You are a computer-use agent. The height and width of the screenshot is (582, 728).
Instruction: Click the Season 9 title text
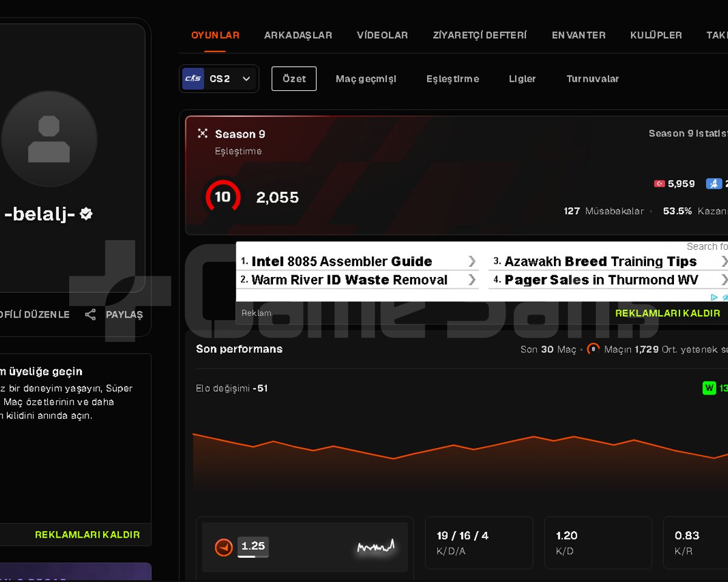pyautogui.click(x=240, y=134)
